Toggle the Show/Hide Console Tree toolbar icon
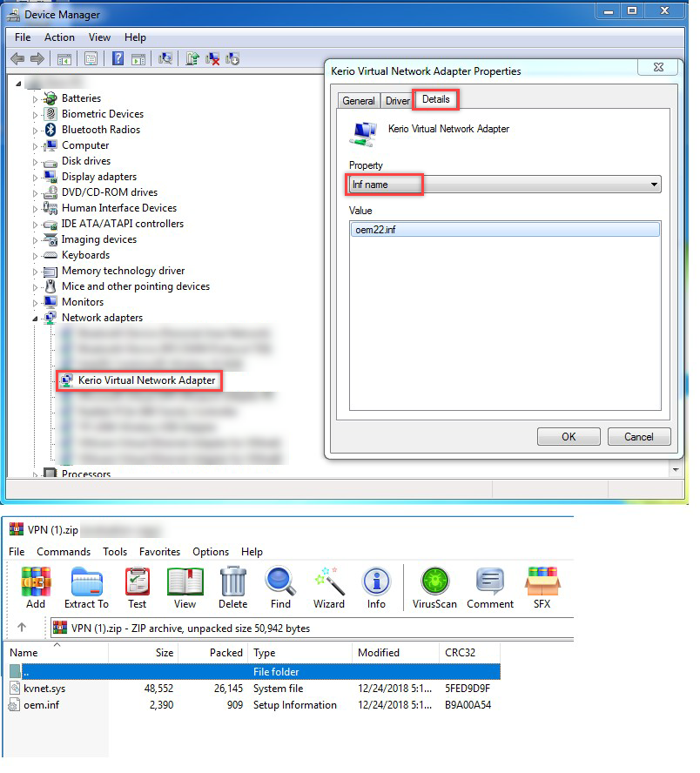The image size is (700, 773). pyautogui.click(x=64, y=59)
